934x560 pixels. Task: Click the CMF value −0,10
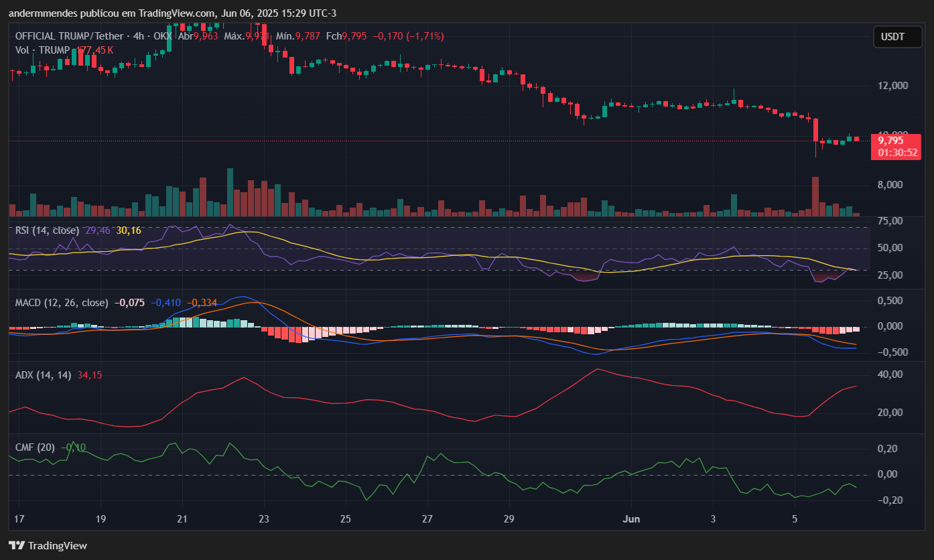tap(74, 447)
